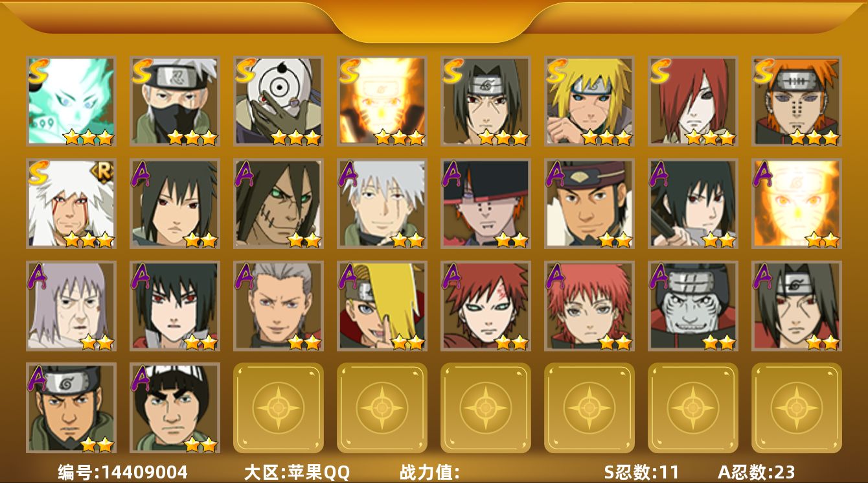Click the S-rank ninja count label
The image size is (868, 483).
coord(642,472)
